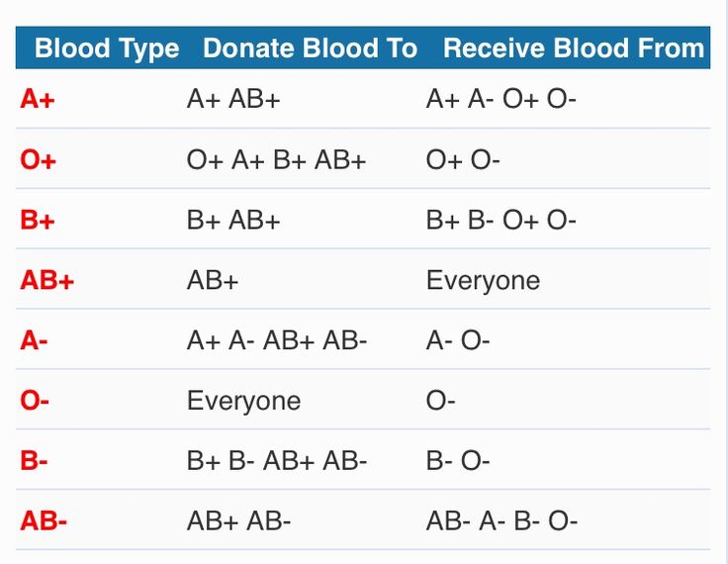Viewport: 728px width, 564px height.
Task: Click the Receive Blood From header
Action: pyautogui.click(x=574, y=47)
